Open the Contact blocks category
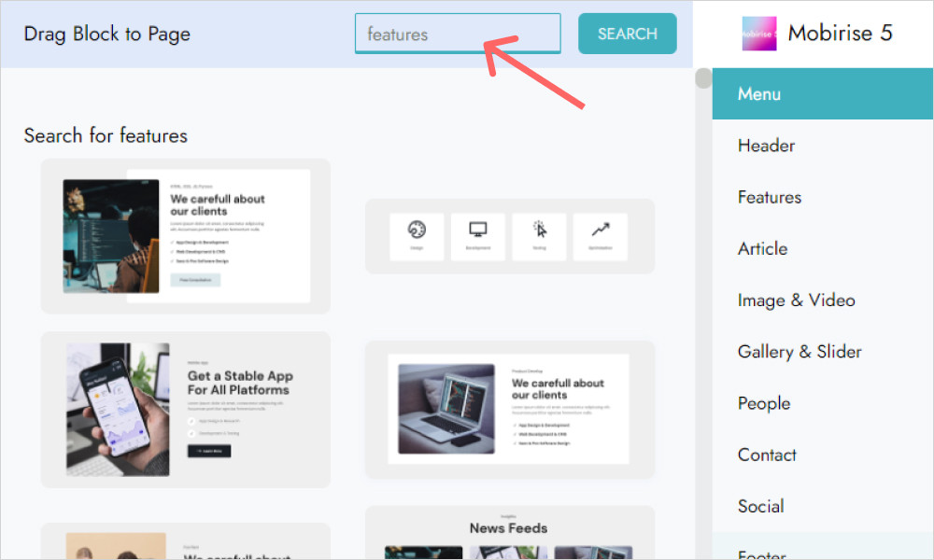The height and width of the screenshot is (560, 934). 767,455
